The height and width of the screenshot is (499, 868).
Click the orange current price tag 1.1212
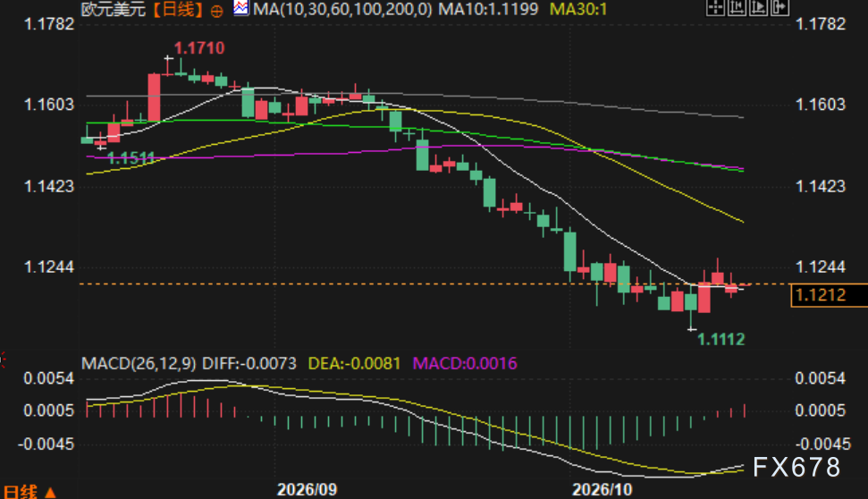[829, 294]
